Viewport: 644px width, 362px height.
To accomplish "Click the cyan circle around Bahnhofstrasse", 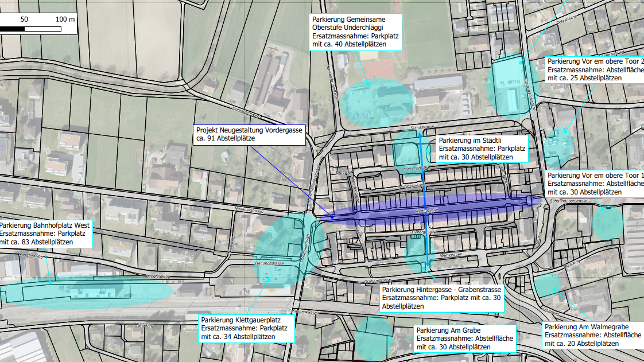I will pos(278,252).
